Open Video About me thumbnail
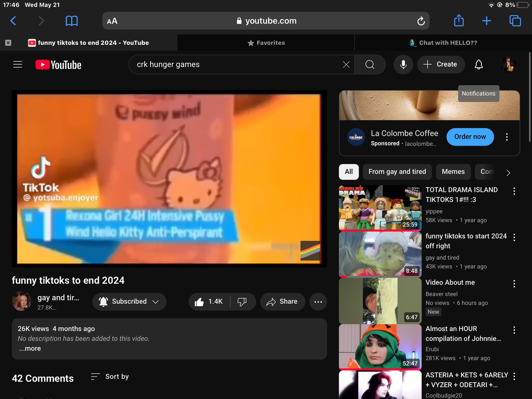 coord(380,301)
